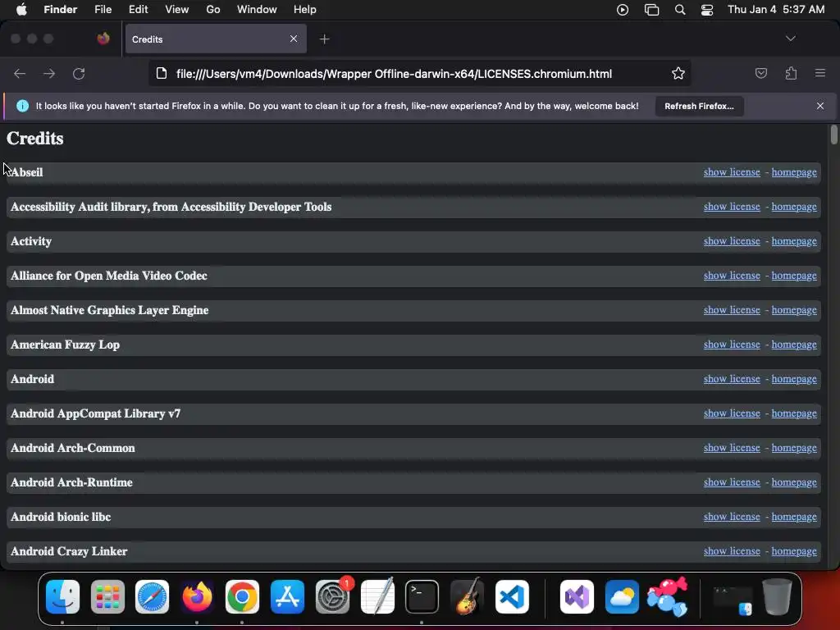Click the screen mirroring icon in the menu bar
840x630 pixels.
(x=651, y=10)
